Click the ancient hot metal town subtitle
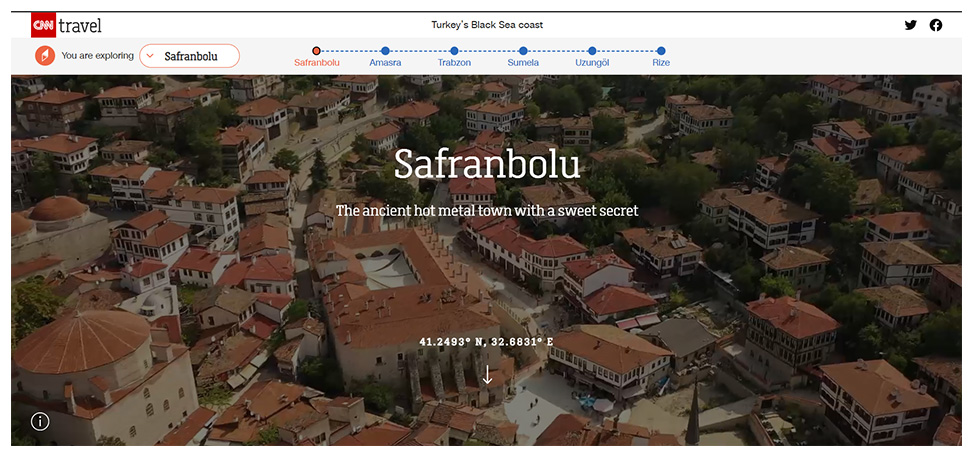Screen dimensions: 970x455 [487, 211]
